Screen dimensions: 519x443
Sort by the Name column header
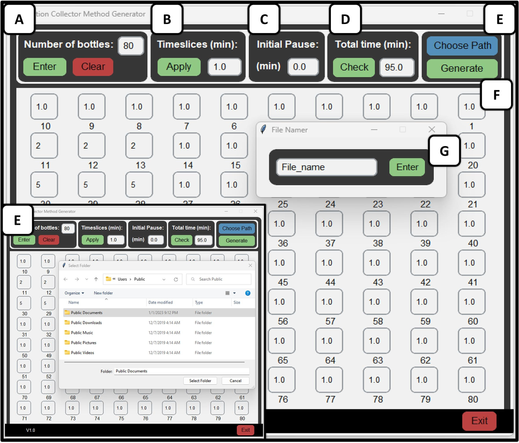(74, 302)
